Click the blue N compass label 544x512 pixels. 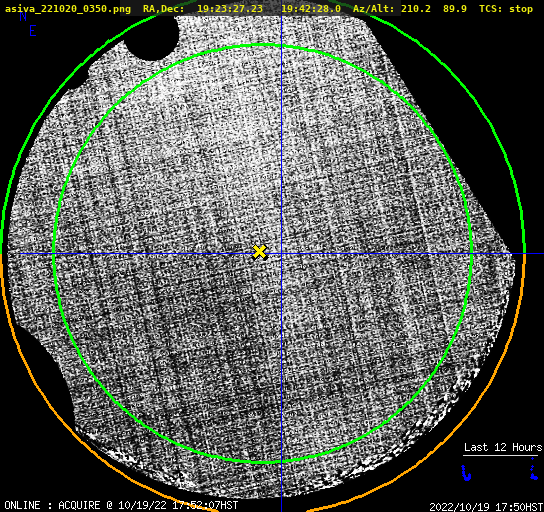23,16
